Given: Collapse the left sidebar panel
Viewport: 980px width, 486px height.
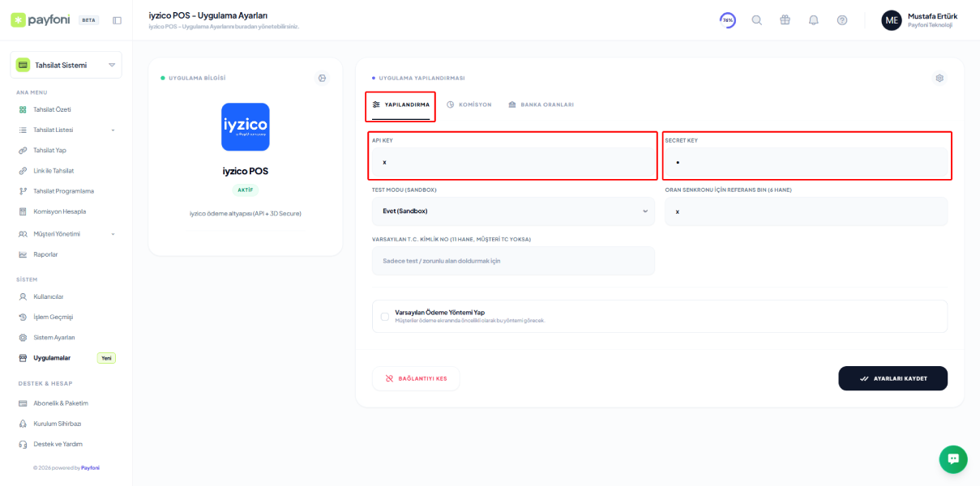Looking at the screenshot, I should tap(118, 19).
